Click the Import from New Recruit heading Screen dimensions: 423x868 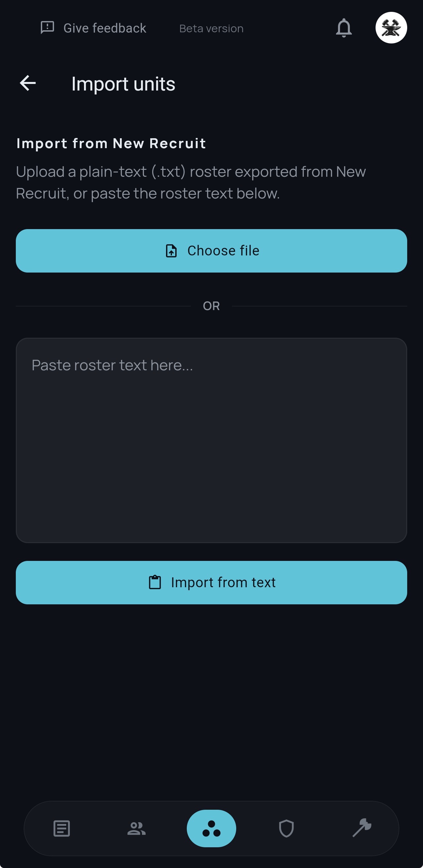[111, 144]
